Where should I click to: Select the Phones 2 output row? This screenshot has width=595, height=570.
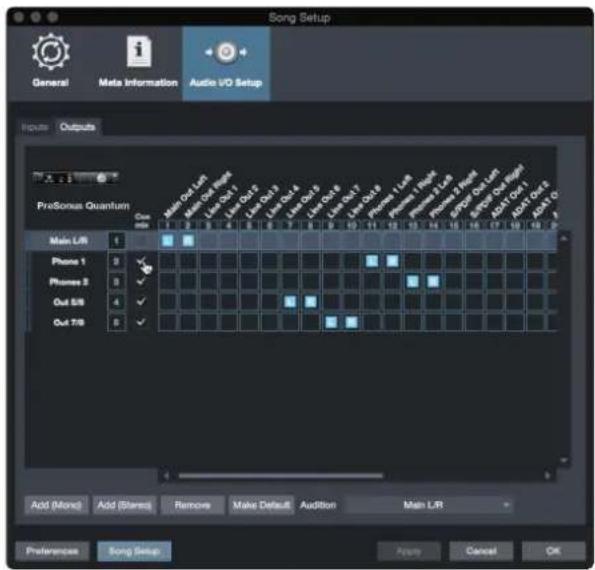click(69, 282)
